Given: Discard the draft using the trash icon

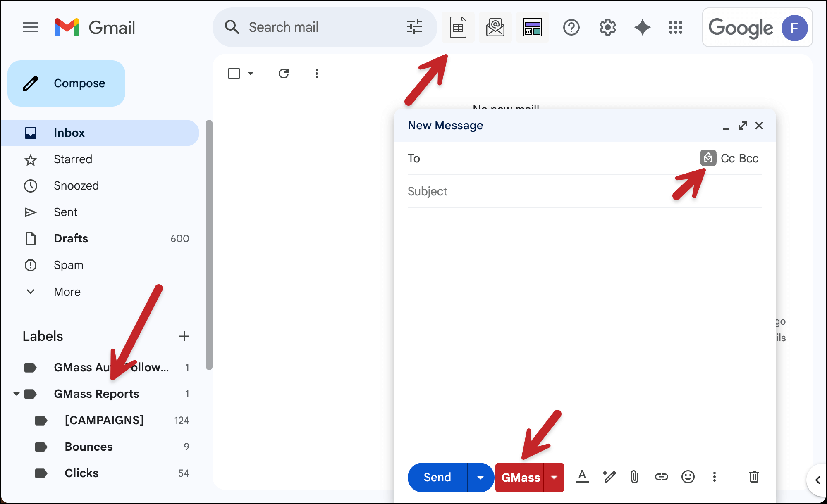Looking at the screenshot, I should (x=754, y=477).
